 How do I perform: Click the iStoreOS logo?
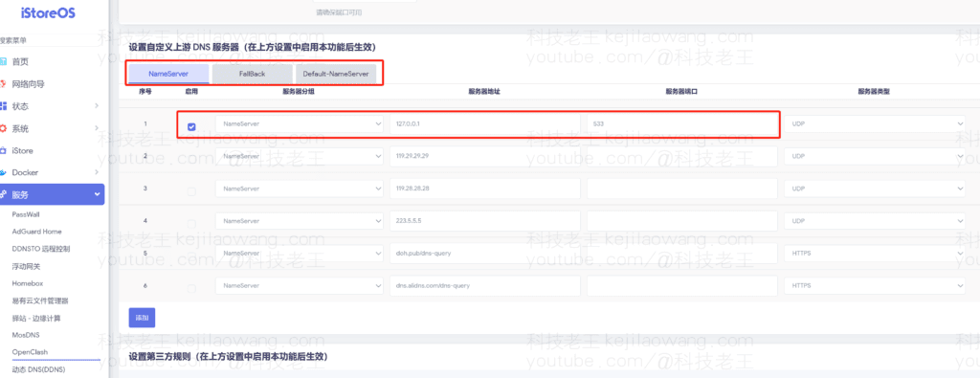48,13
